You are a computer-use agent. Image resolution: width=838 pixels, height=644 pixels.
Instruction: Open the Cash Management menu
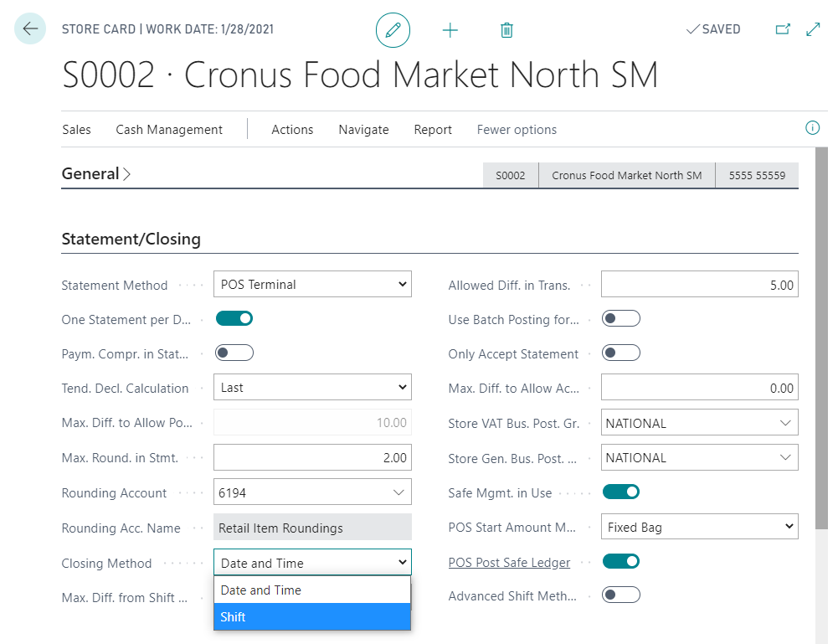[169, 130]
